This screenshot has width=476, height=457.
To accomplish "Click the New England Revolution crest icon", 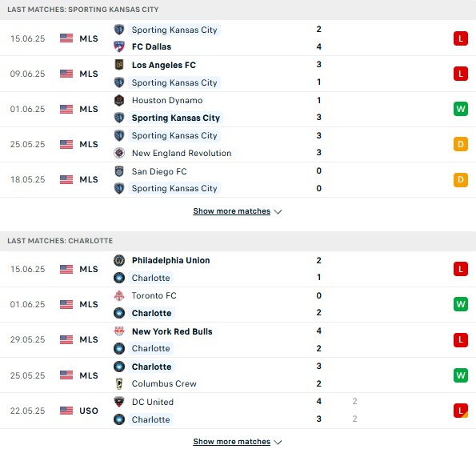I will point(119,153).
